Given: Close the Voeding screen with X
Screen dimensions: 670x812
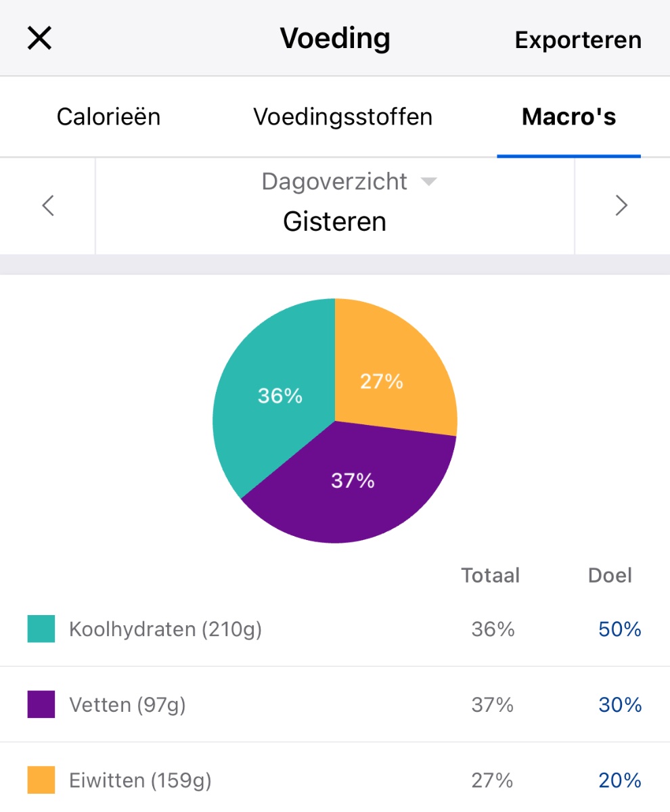Looking at the screenshot, I should [x=39, y=39].
